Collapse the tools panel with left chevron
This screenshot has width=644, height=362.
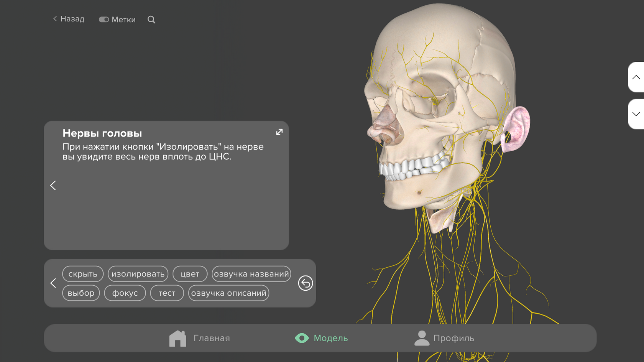53,283
